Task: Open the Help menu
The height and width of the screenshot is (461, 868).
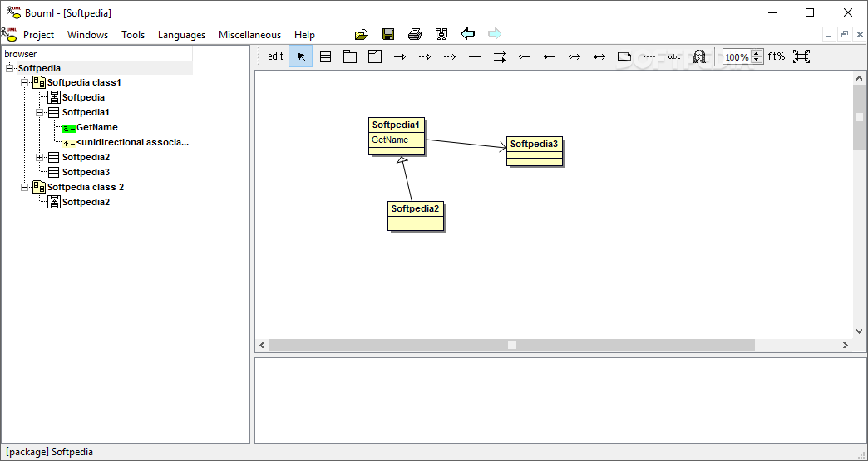Action: [x=304, y=34]
